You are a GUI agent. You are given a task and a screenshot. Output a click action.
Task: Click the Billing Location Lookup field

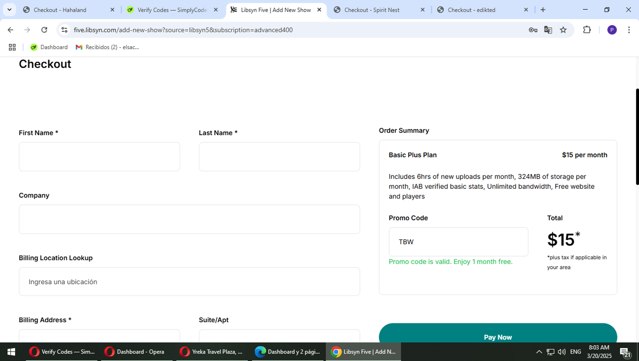189,282
